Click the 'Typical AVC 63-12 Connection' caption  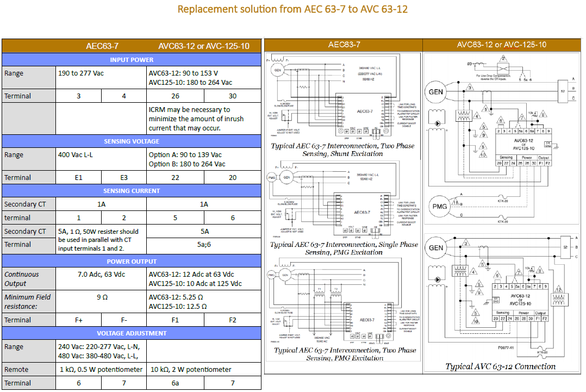500,366
